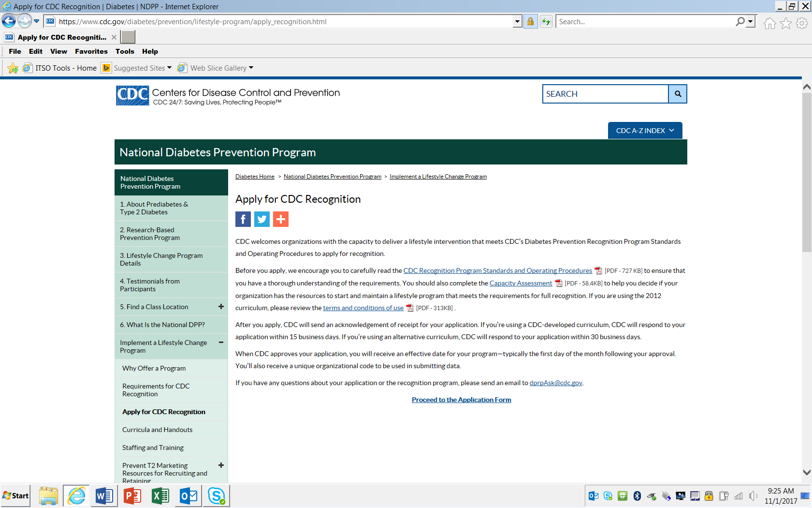Viewport: 812px width, 508px height.
Task: Click Implement a Lifestyle Change Program breadcrumb
Action: 438,177
